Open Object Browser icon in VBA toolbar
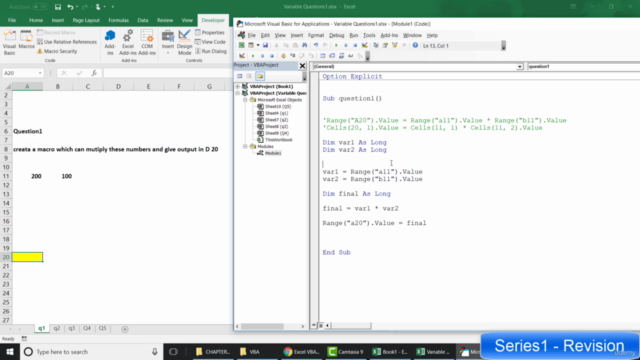 click(x=395, y=45)
